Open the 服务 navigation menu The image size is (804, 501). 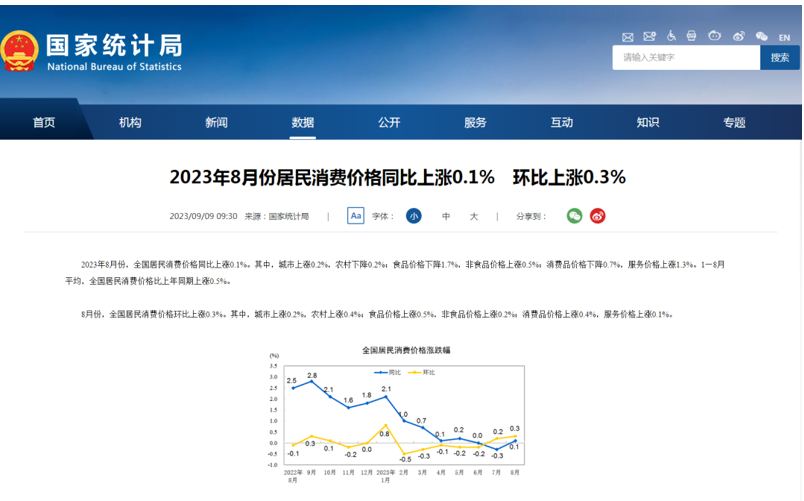point(475,123)
